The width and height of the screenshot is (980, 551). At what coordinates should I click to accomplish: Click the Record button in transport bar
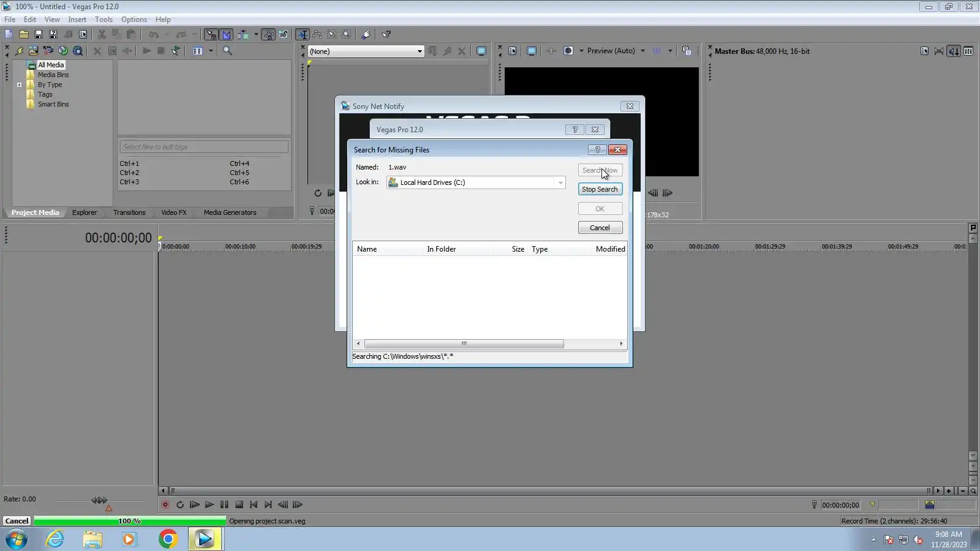coord(165,504)
